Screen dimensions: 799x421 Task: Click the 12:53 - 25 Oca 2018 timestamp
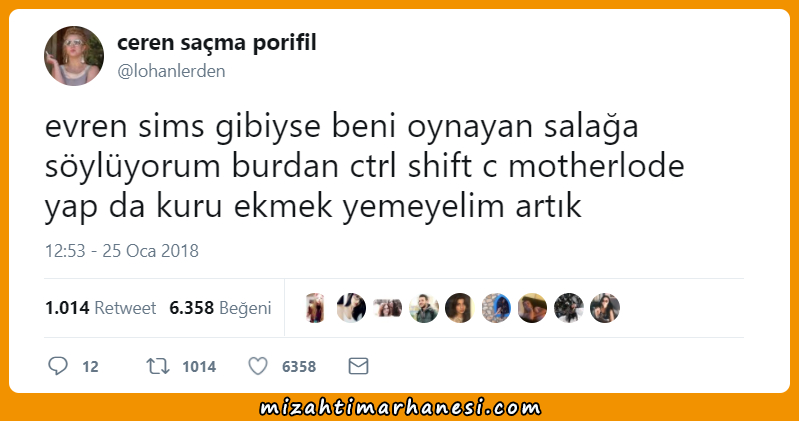tap(122, 251)
